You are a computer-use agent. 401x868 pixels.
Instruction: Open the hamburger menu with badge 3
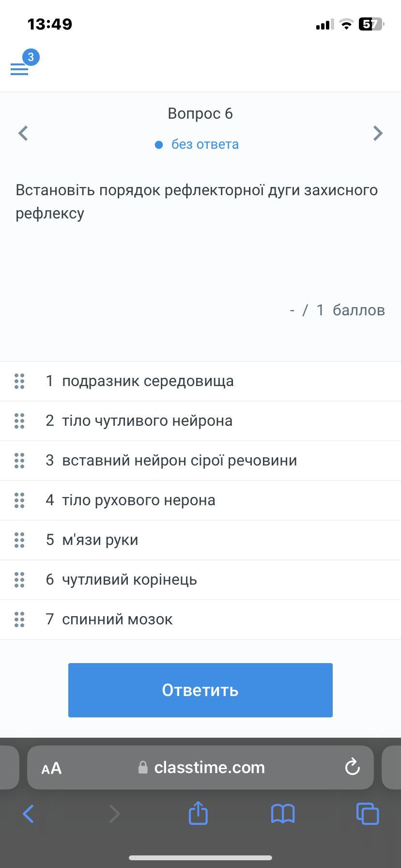click(x=19, y=69)
